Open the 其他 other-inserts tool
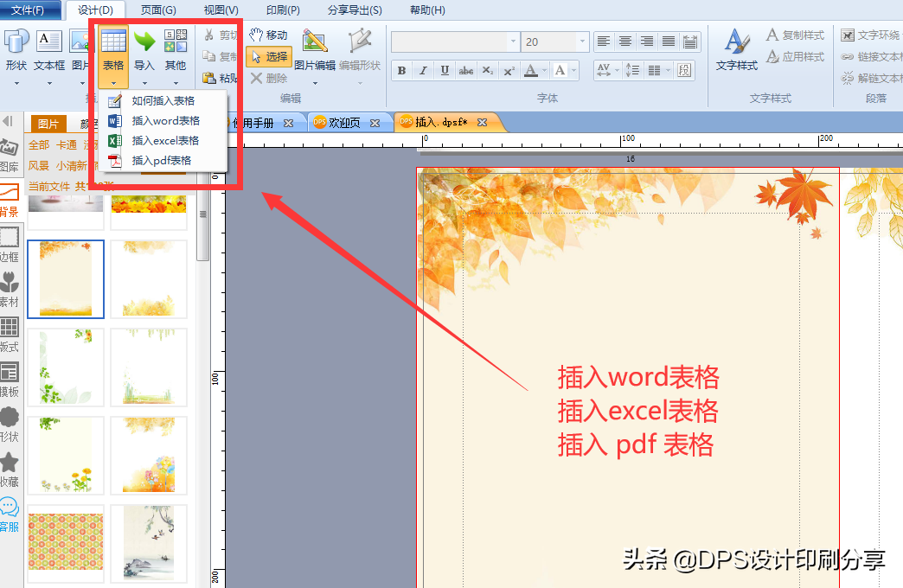This screenshot has width=903, height=588. tap(175, 49)
